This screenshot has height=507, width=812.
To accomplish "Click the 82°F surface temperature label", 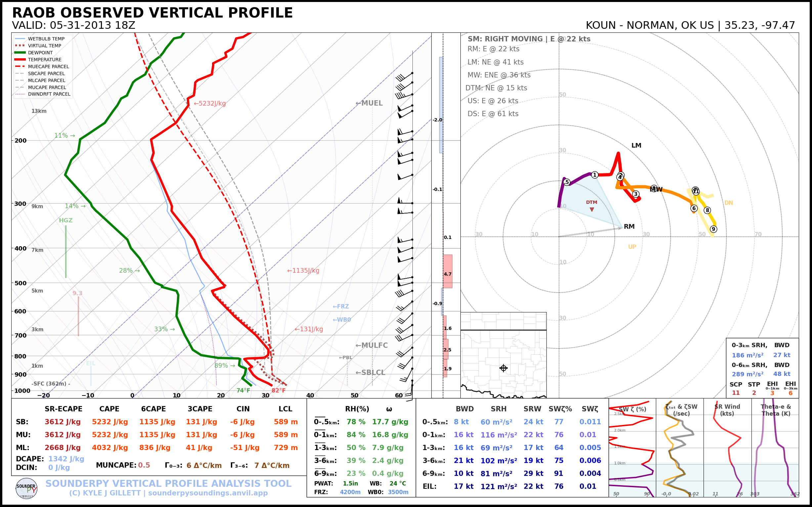I will (x=278, y=390).
